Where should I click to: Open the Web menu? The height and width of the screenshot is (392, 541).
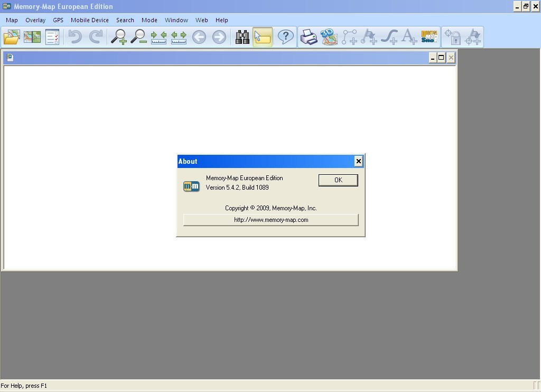point(202,20)
